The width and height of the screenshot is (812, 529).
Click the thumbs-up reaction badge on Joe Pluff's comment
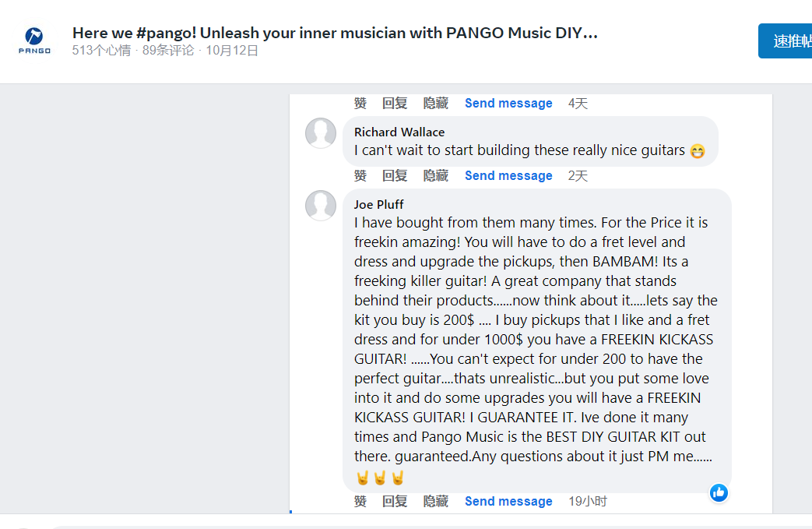click(719, 492)
